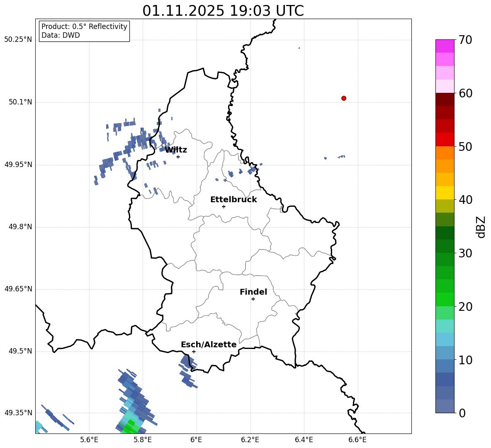Click the Ettelbruck cross marker
Viewport: 491px width, 448px height.
point(224,206)
